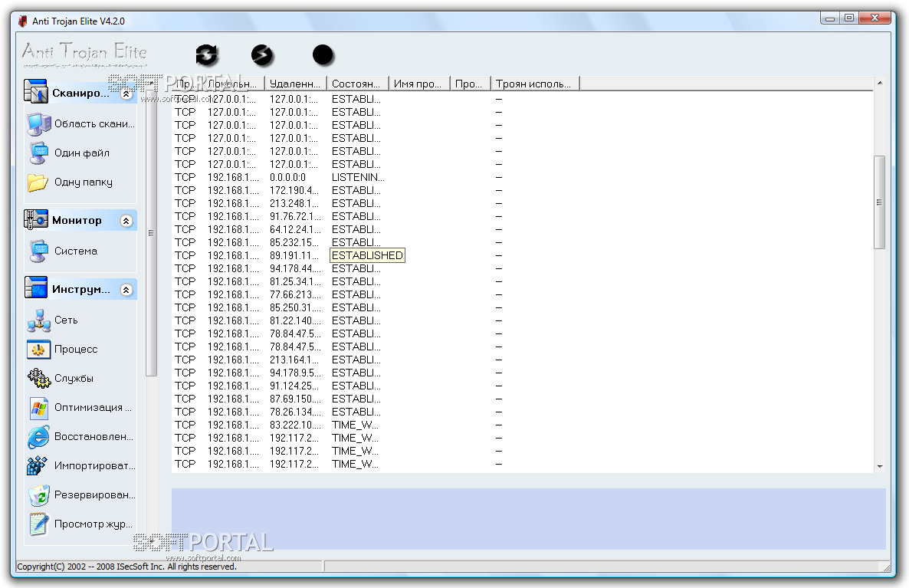
Task: Select the row with remote address 94.178.44...
Action: [523, 268]
